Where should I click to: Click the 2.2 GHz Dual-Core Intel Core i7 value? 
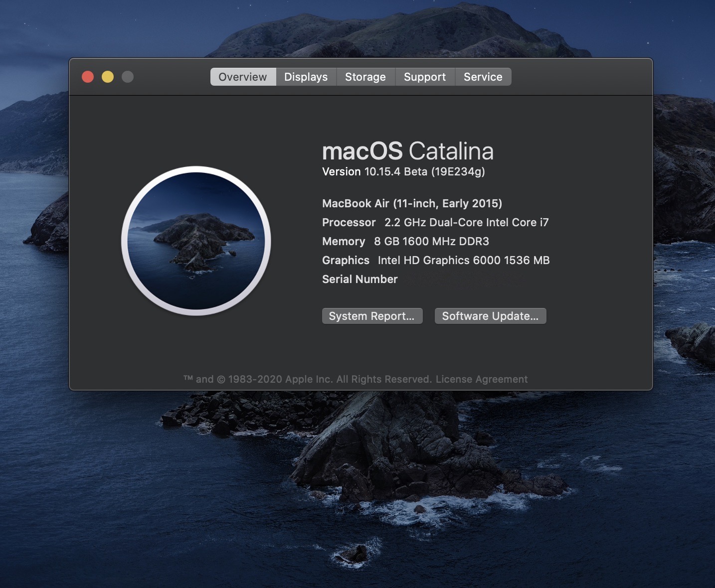[466, 222]
